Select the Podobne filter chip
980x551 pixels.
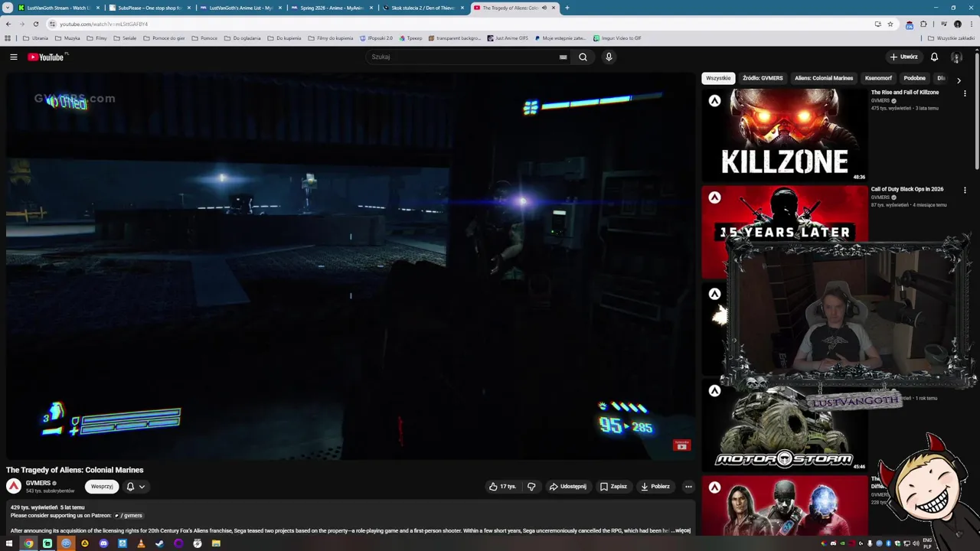coord(914,78)
